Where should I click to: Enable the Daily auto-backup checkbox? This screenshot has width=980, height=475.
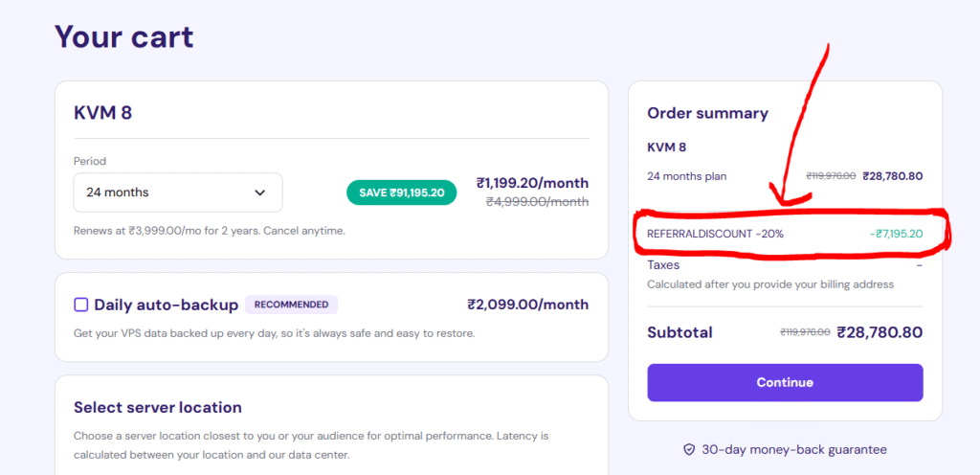click(x=81, y=305)
